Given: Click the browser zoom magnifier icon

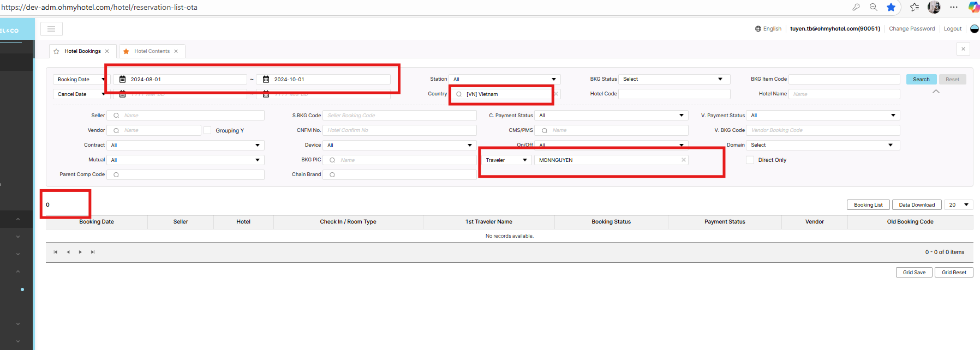Looking at the screenshot, I should pyautogui.click(x=874, y=7).
